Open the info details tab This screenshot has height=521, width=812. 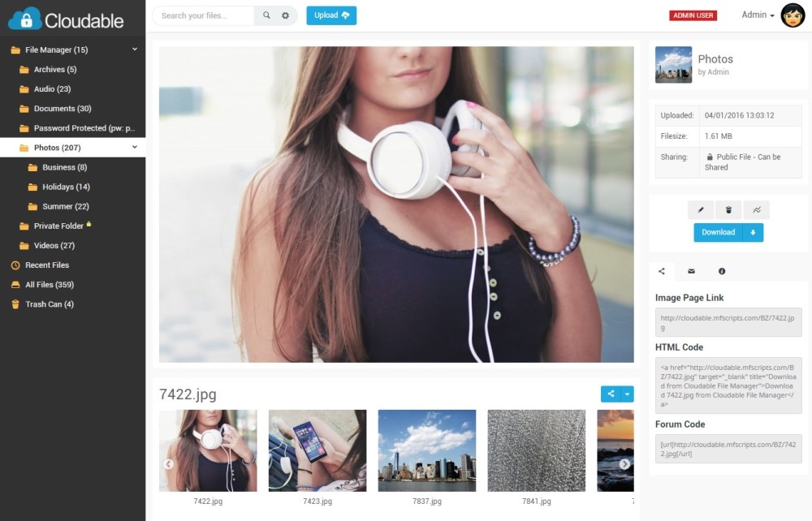click(721, 271)
